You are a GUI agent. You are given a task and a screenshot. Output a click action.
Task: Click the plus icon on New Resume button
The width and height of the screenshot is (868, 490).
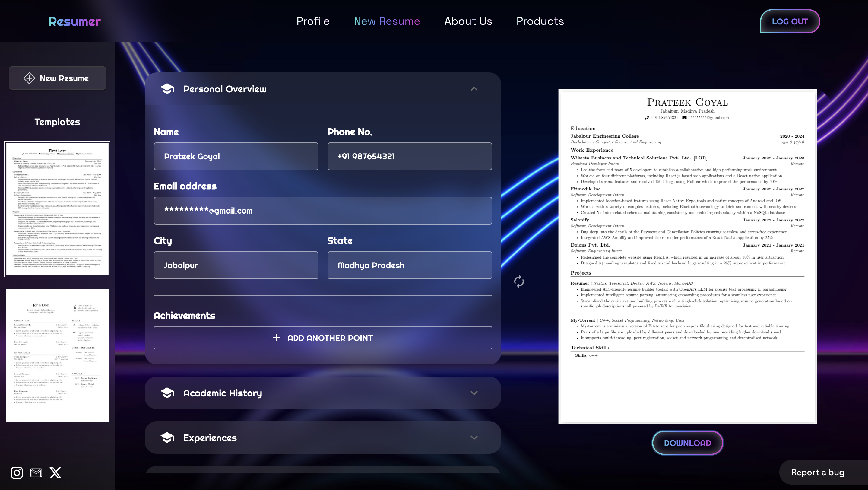tap(29, 78)
